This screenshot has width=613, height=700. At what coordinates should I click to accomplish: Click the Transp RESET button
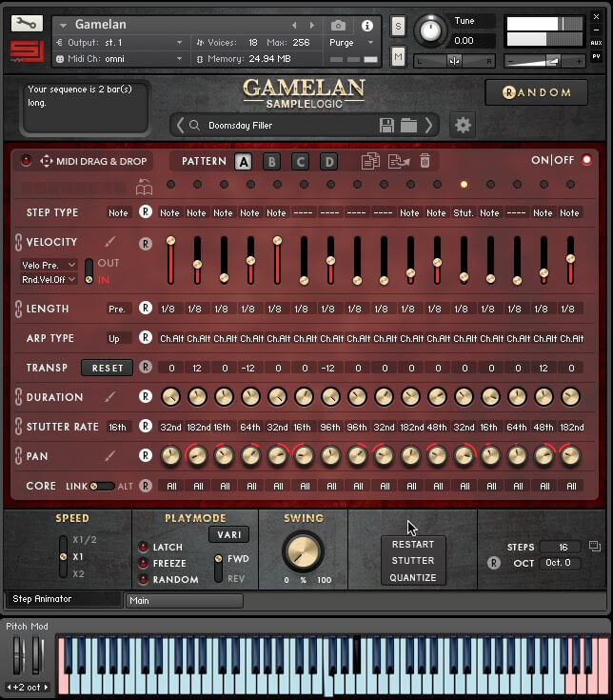(x=107, y=368)
